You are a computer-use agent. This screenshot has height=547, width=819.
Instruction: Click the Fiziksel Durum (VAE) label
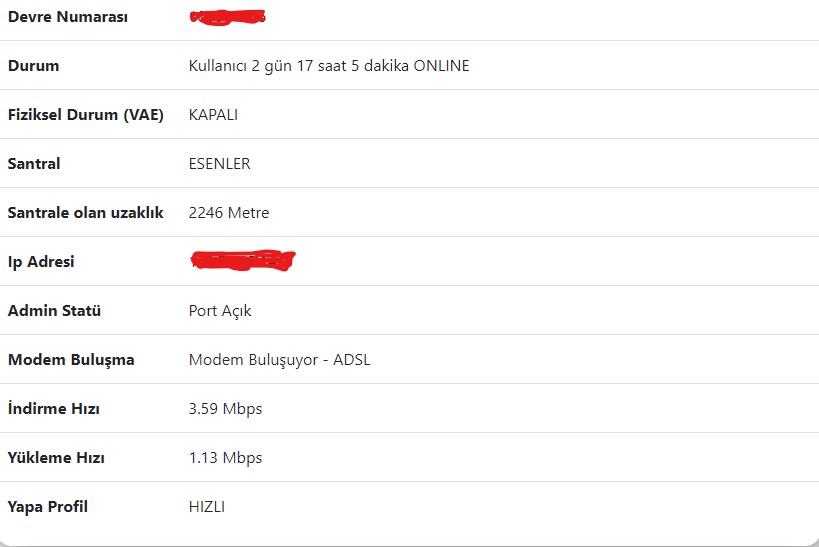click(x=86, y=115)
